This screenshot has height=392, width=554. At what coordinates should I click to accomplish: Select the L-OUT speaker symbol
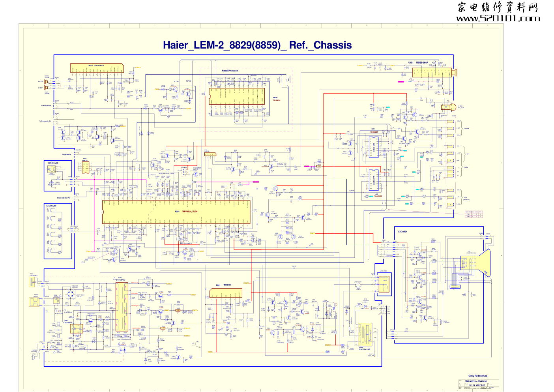(x=46, y=88)
